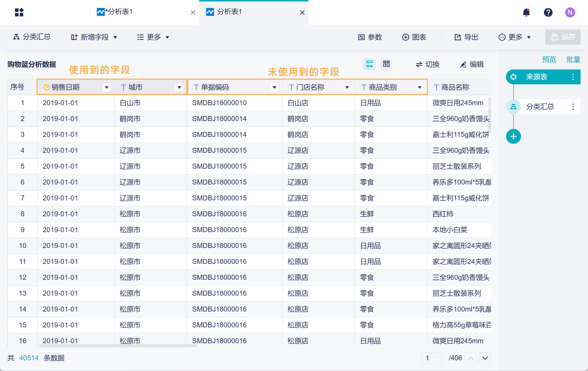This screenshot has height=371, width=588.
Task: Open 城市 column dropdown arrow
Action: (179, 87)
